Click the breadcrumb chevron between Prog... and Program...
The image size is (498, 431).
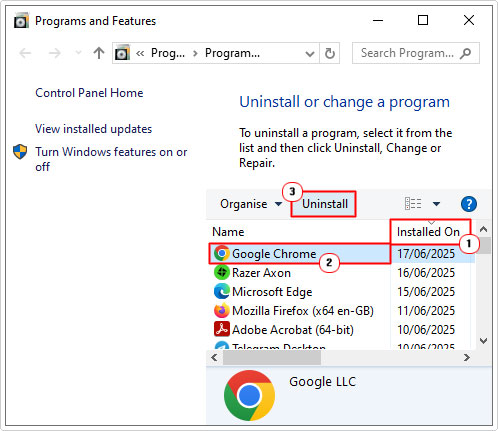(195, 53)
